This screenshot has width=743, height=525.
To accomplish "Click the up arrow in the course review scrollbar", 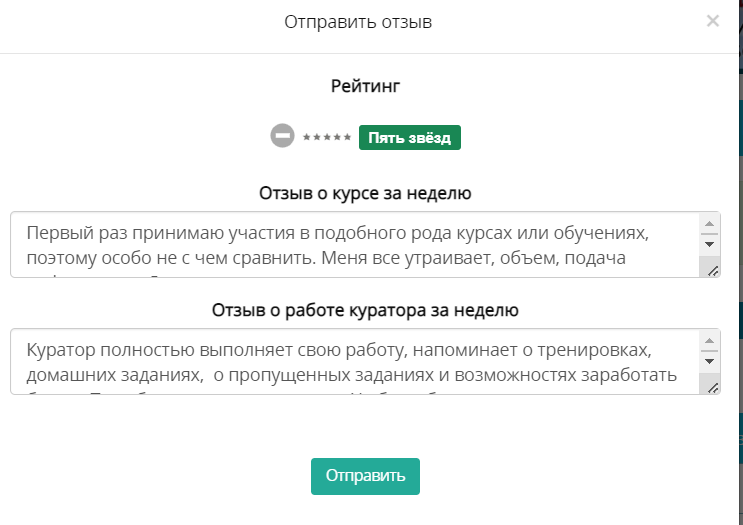I will tap(709, 224).
